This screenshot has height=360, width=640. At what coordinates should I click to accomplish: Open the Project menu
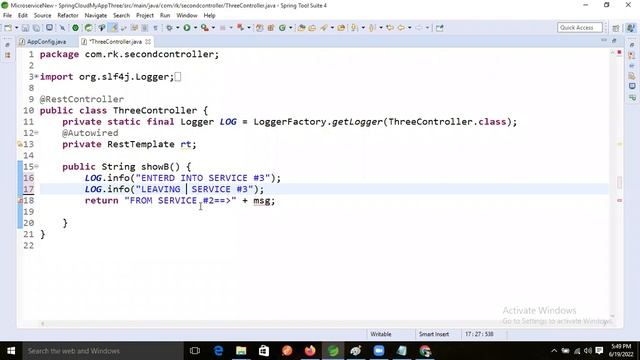(145, 16)
